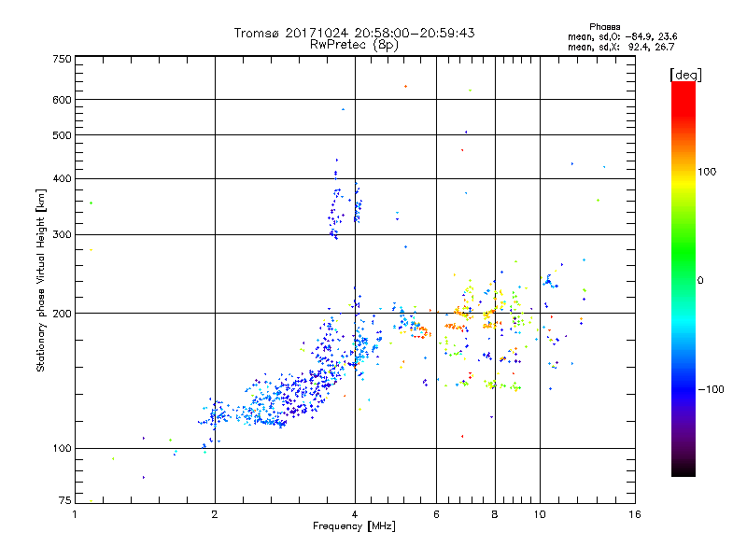Click the x-axis tick label '2'

click(x=215, y=514)
